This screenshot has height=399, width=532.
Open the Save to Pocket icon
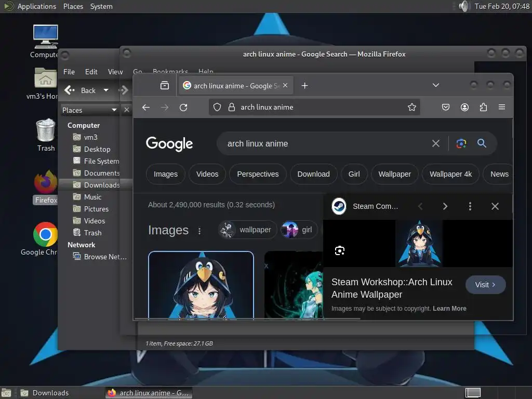click(446, 107)
